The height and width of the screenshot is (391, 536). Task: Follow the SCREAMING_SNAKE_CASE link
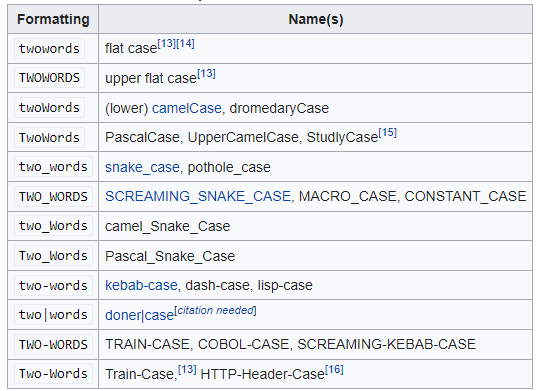198,197
